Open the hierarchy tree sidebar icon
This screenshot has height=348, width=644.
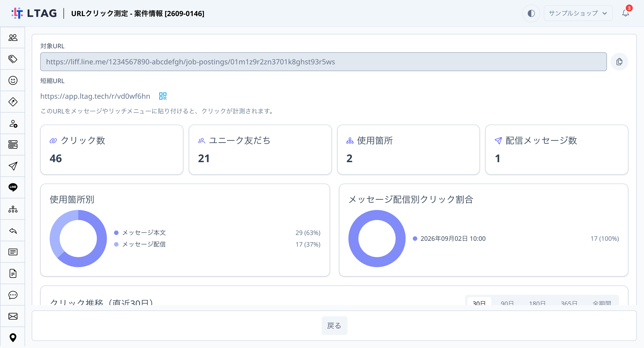click(x=13, y=209)
